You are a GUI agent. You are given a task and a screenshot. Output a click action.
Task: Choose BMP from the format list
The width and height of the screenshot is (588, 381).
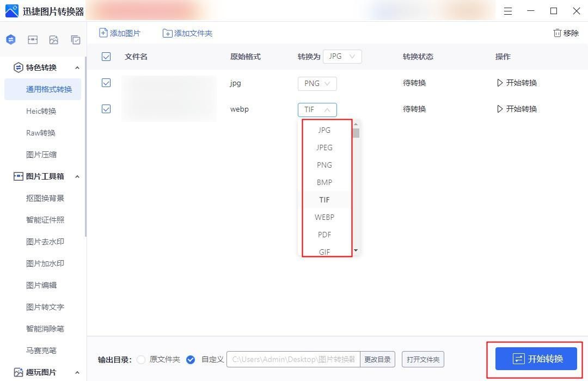point(324,183)
